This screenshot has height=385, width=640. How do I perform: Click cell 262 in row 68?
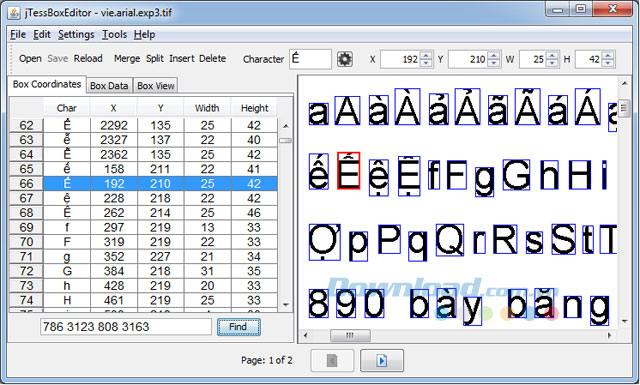[x=114, y=213]
